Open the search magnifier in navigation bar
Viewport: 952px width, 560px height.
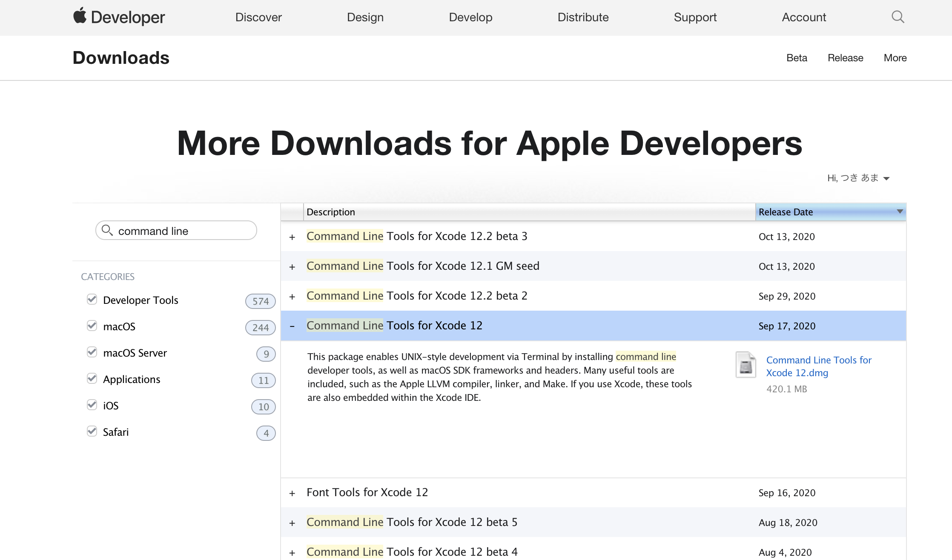point(898,17)
